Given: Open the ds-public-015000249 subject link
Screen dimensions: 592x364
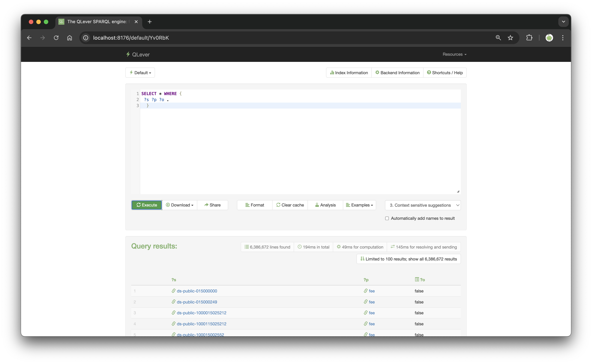Looking at the screenshot, I should pyautogui.click(x=197, y=302).
